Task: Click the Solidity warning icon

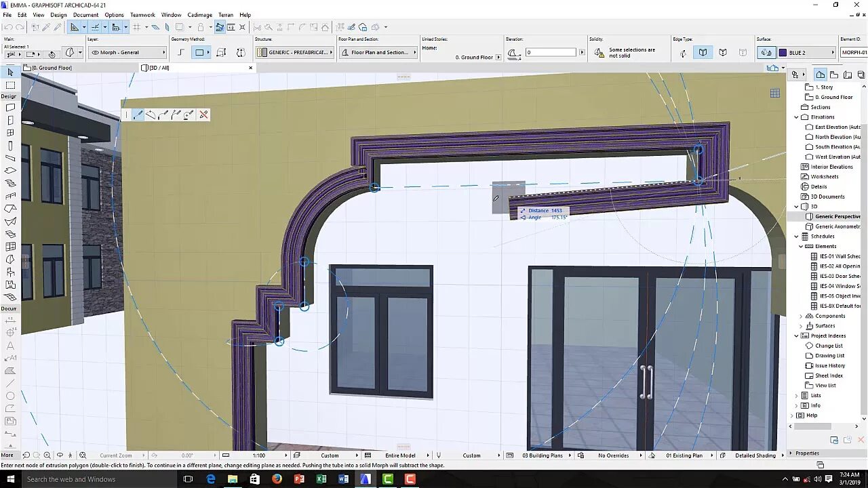Action: click(599, 52)
